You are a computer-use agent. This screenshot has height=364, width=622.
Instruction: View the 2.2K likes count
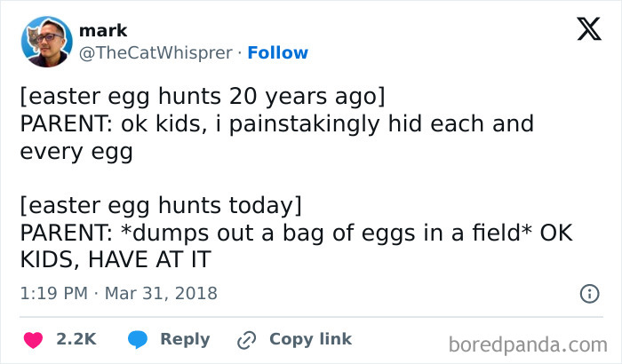coord(76,339)
